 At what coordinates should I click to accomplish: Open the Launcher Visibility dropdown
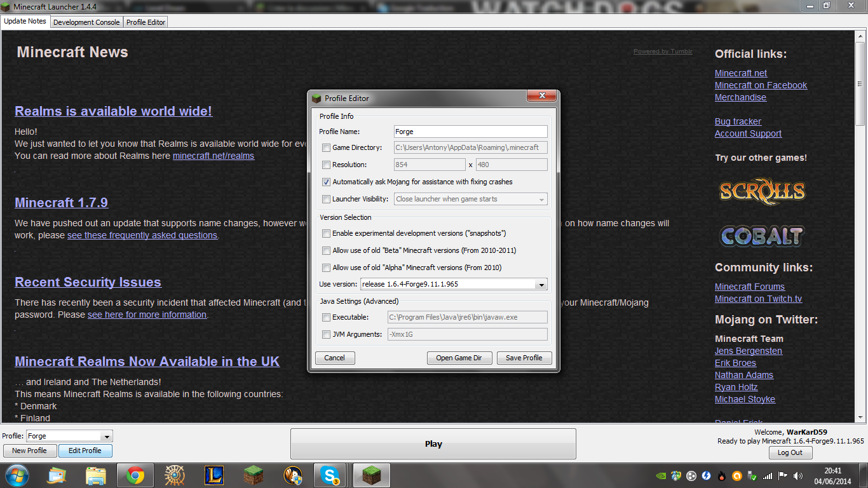[470, 199]
